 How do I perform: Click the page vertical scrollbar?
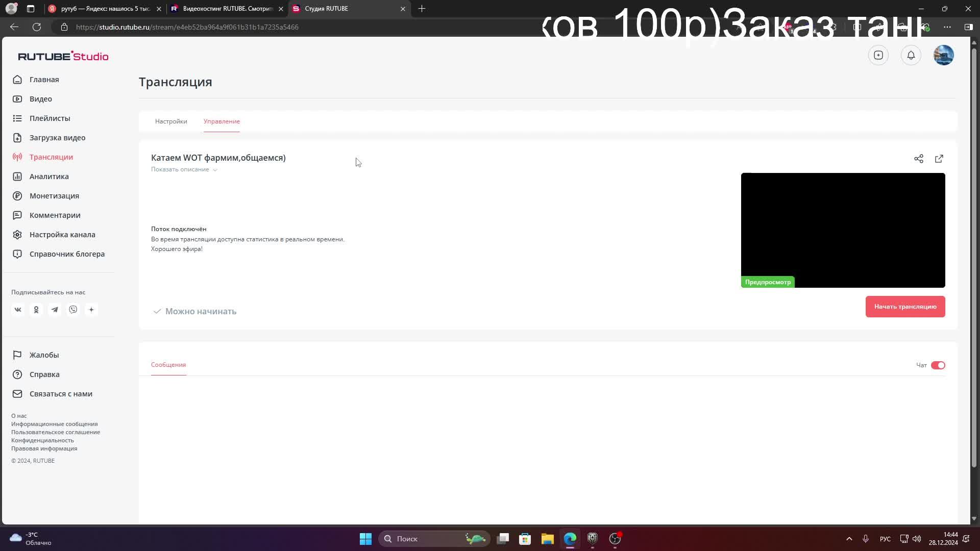(x=974, y=258)
